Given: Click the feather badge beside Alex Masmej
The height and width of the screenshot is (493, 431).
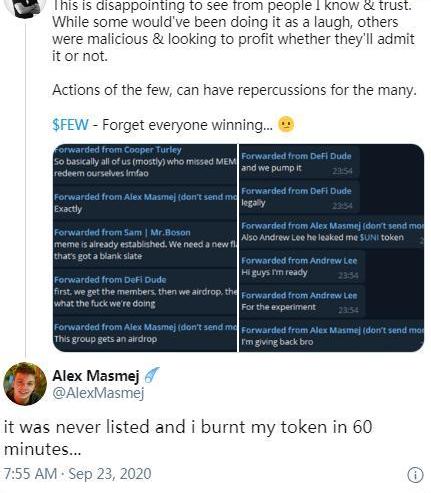Looking at the screenshot, I should click(151, 375).
